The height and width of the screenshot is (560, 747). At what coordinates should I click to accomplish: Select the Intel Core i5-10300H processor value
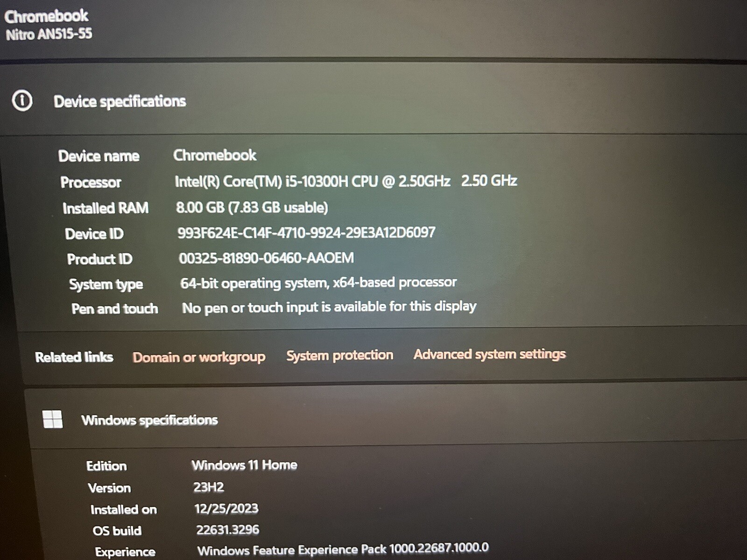(x=345, y=181)
